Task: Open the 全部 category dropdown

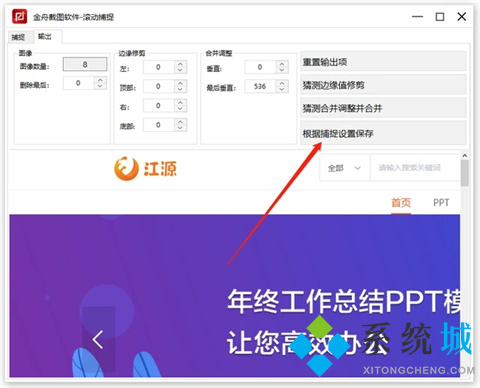Action: pos(345,168)
